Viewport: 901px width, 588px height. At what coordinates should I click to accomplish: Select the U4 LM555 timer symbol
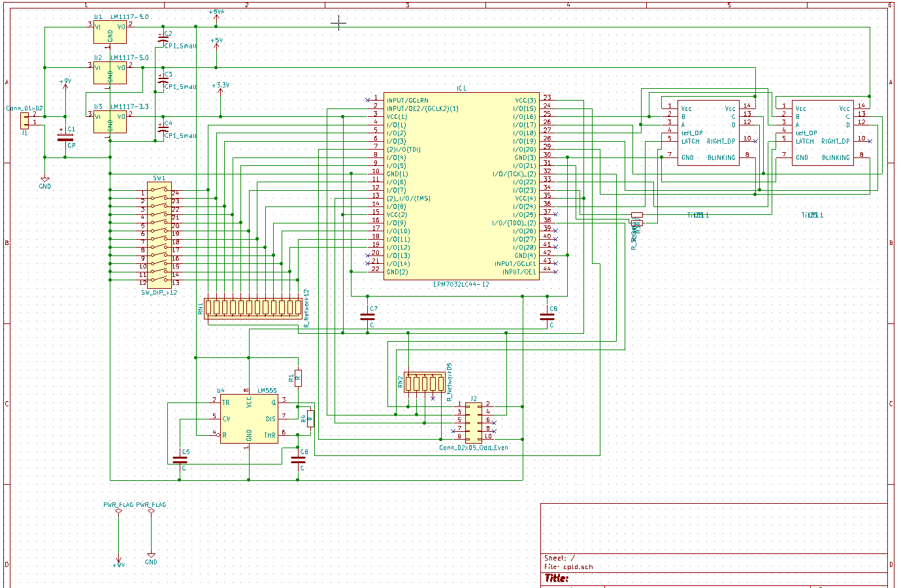click(x=249, y=419)
